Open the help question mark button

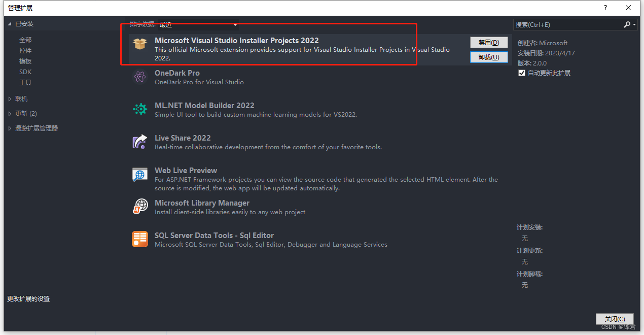click(x=605, y=8)
